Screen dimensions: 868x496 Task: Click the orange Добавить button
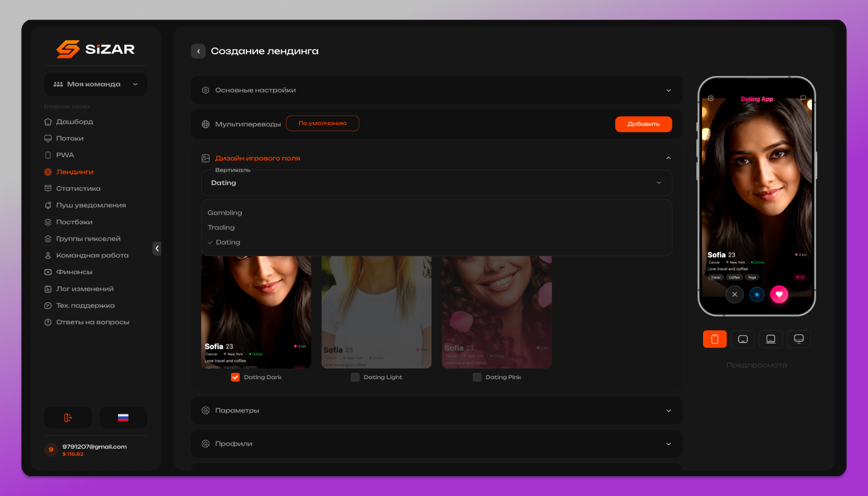643,124
